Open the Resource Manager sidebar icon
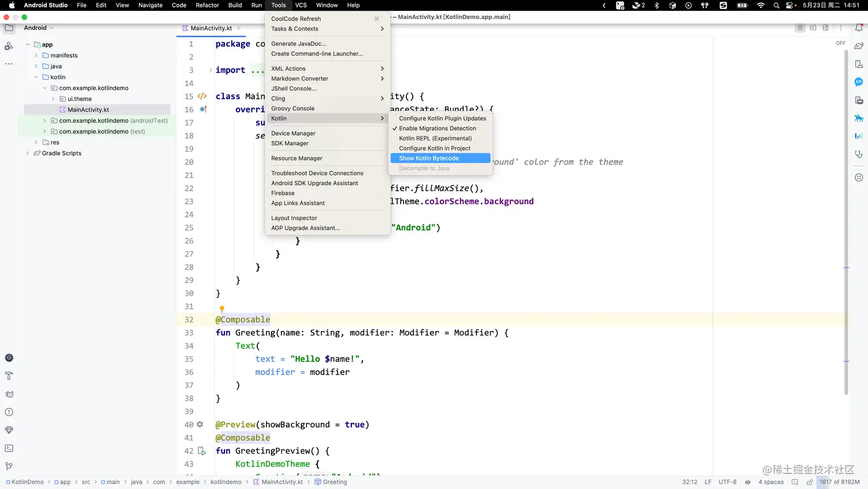Screen dimensions: 868x489 point(9,46)
